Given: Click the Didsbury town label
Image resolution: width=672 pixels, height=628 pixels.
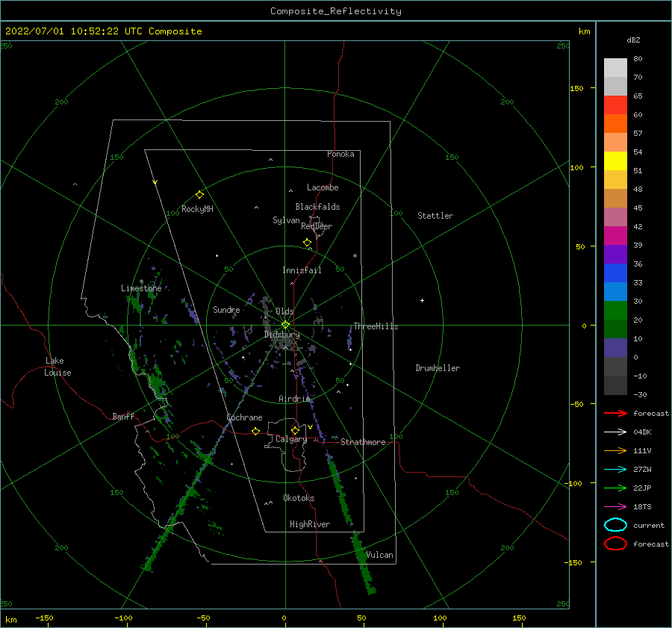Looking at the screenshot, I should coord(282,335).
